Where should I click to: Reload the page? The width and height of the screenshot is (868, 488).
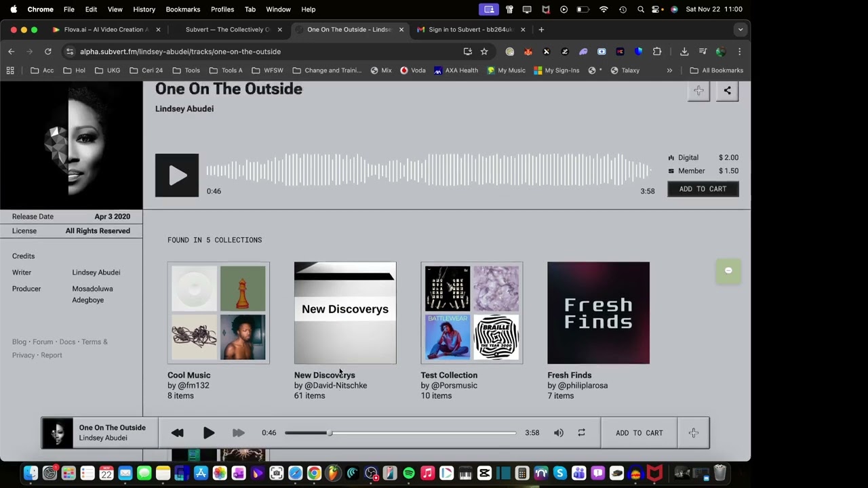coord(48,52)
